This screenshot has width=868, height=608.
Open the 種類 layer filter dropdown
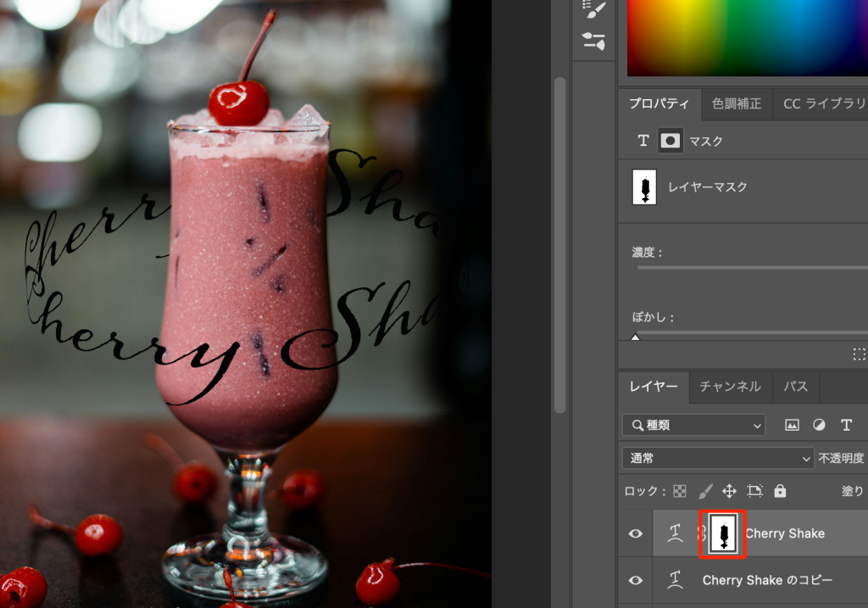click(x=693, y=425)
